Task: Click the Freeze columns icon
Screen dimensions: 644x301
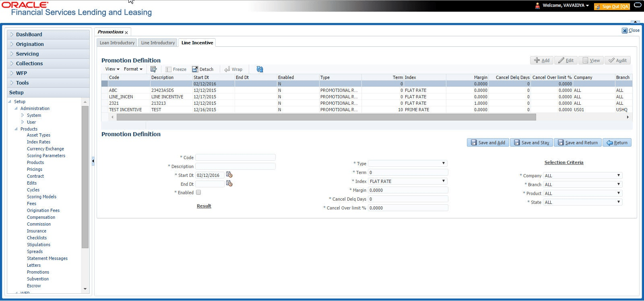Action: pos(176,69)
